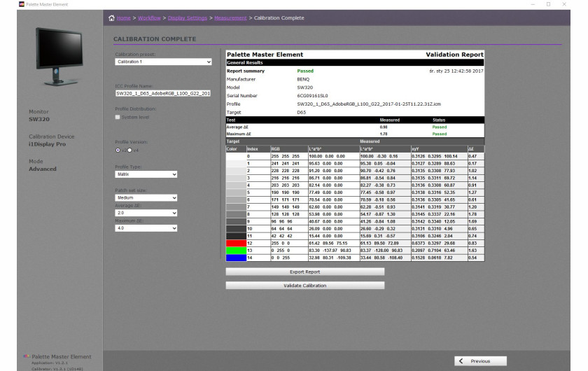
Task: Click the green 'Passed' report summary text
Action: tap(305, 71)
